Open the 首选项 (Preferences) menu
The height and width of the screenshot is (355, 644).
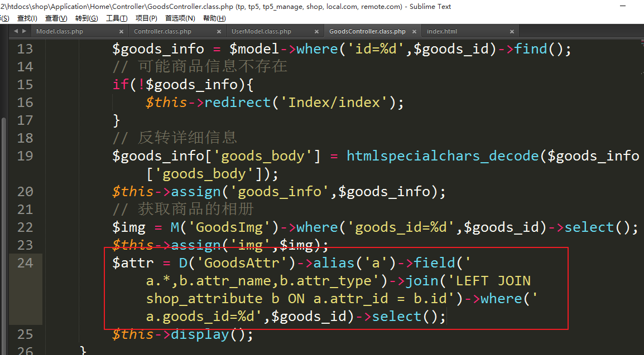click(180, 18)
